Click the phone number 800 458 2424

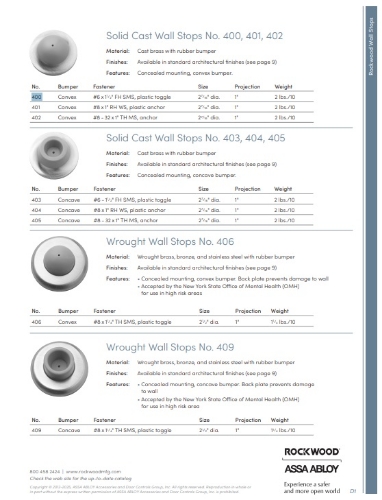click(45, 472)
